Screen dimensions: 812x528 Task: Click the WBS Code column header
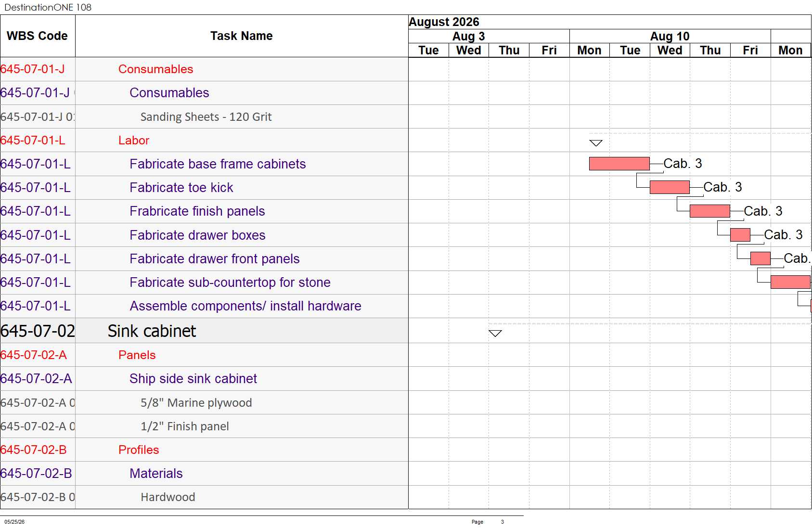pyautogui.click(x=38, y=36)
